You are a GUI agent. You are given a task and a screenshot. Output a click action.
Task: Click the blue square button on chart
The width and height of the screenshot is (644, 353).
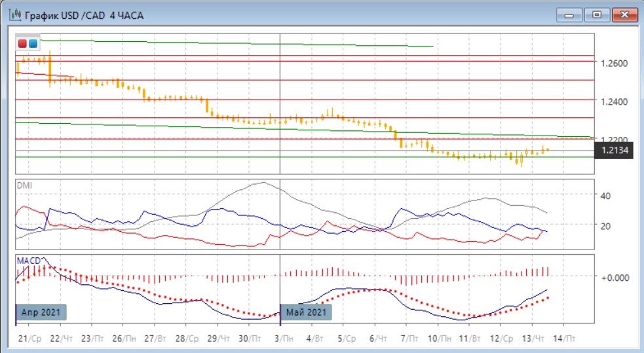[32, 44]
